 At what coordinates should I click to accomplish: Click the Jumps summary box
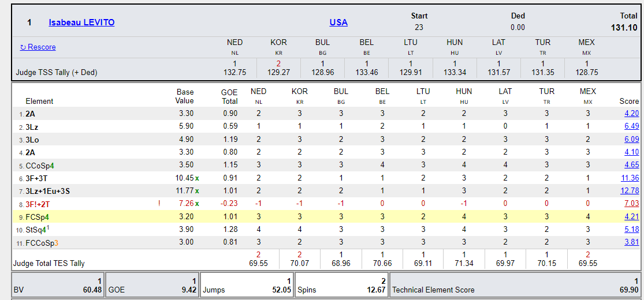(246, 286)
